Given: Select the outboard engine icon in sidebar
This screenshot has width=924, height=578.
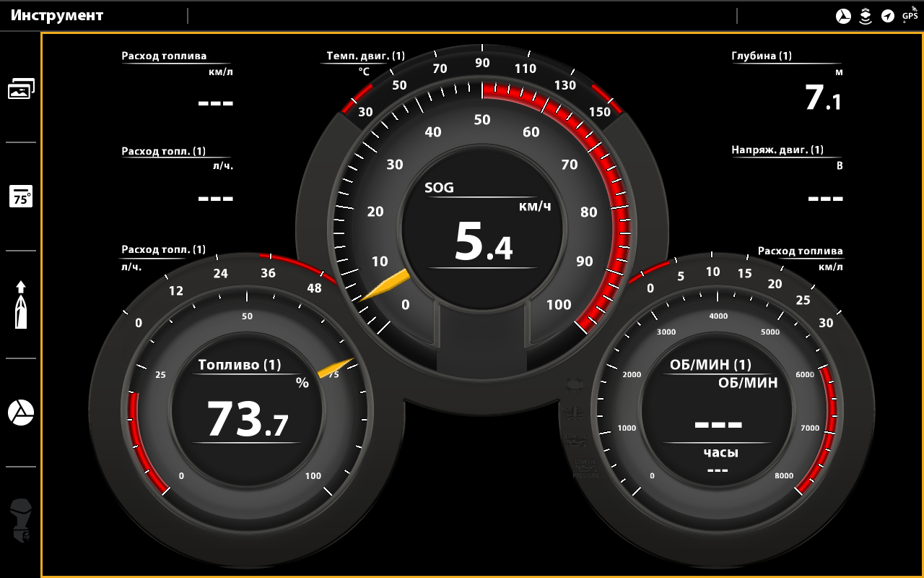Looking at the screenshot, I should click(x=21, y=520).
